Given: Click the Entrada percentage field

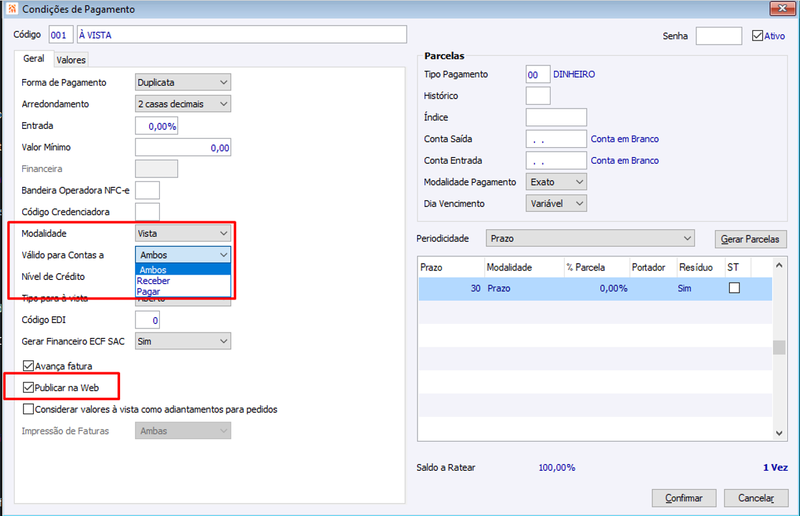Looking at the screenshot, I should tap(156, 126).
